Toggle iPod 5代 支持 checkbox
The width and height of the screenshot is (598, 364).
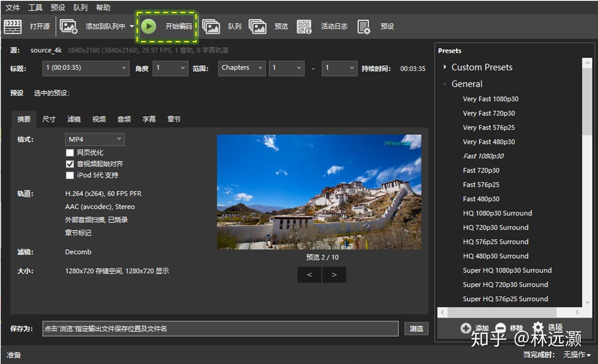tap(70, 175)
